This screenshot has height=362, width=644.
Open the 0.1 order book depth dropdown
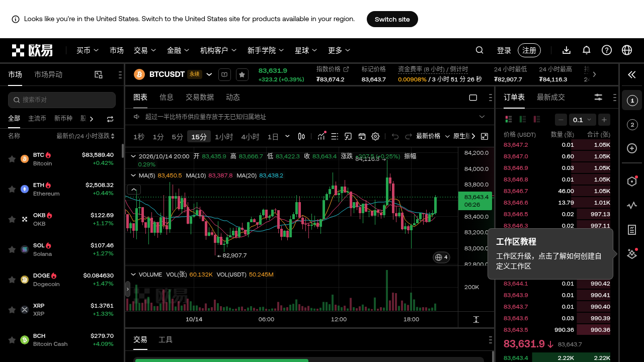click(583, 120)
